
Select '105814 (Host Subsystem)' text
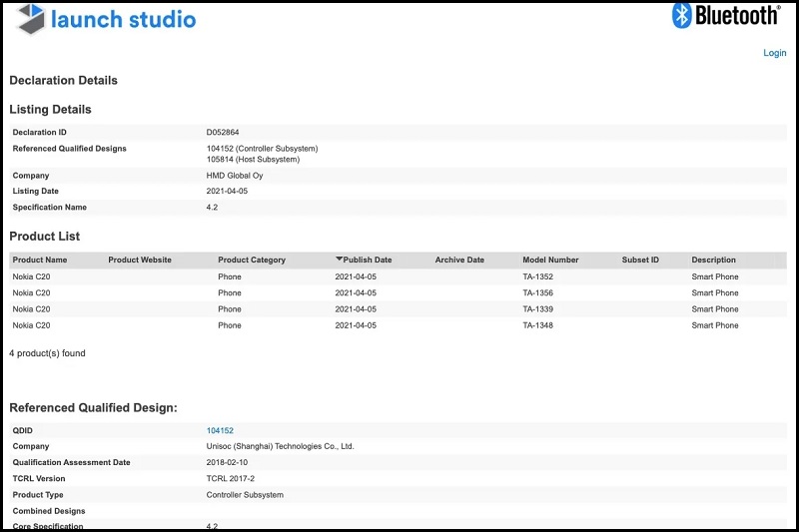pos(253,160)
